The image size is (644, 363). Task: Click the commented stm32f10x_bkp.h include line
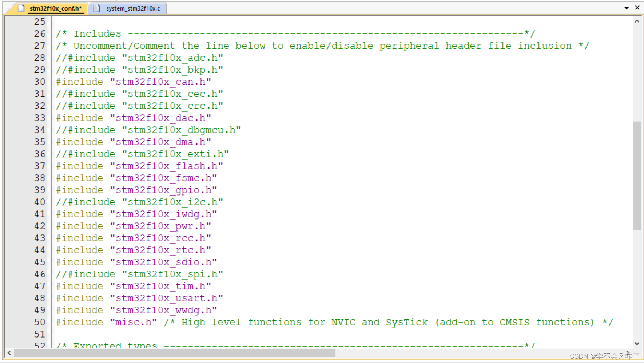(139, 70)
